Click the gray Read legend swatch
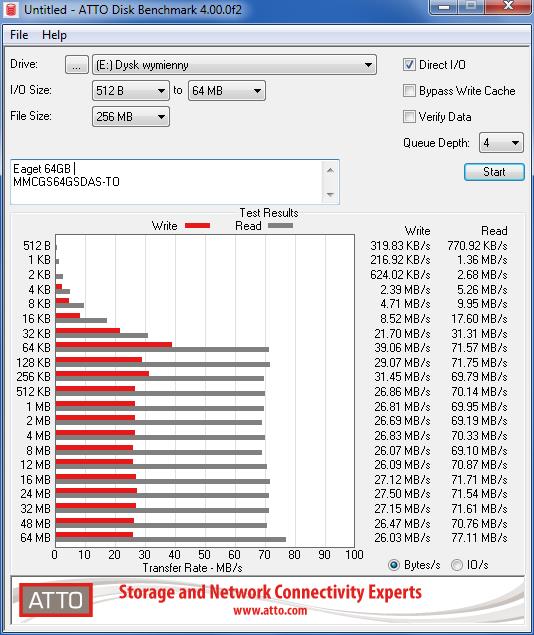Viewport: 534px width, 635px height. coord(280,226)
